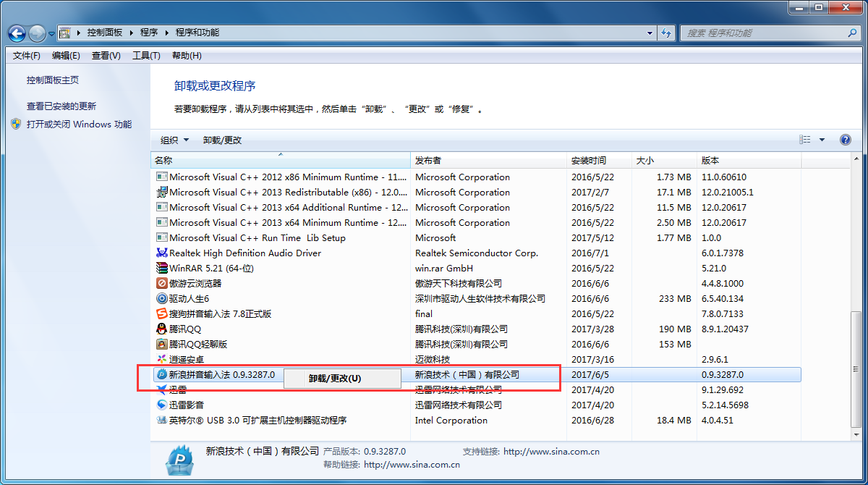The height and width of the screenshot is (485, 868).
Task: Open help with the question mark icon
Action: [x=845, y=140]
